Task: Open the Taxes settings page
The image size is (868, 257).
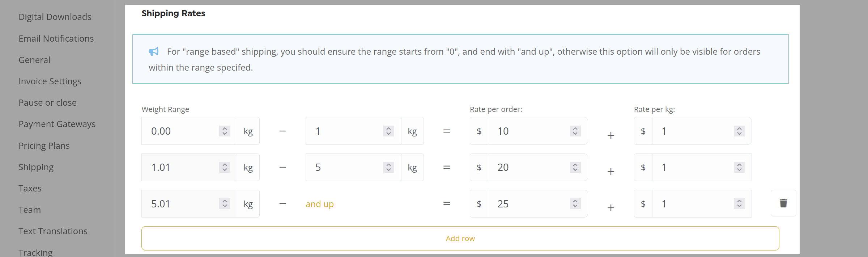Action: tap(30, 188)
